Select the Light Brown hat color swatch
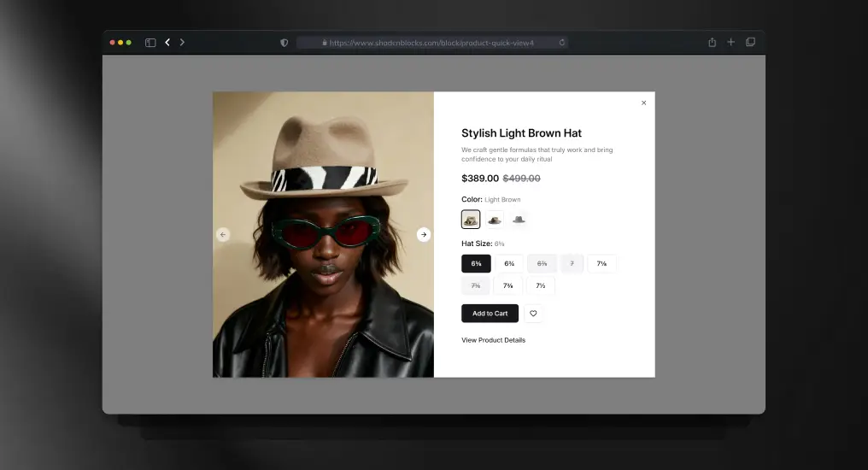 tap(471, 220)
